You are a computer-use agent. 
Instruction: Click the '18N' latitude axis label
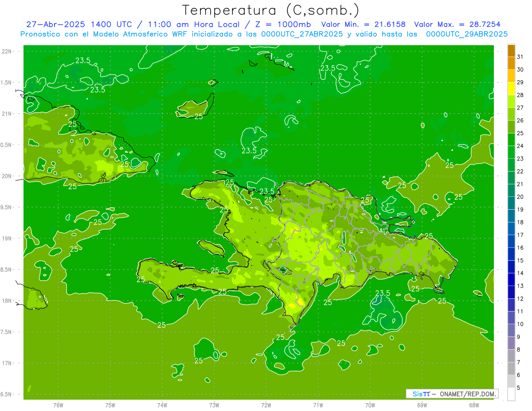(8, 301)
